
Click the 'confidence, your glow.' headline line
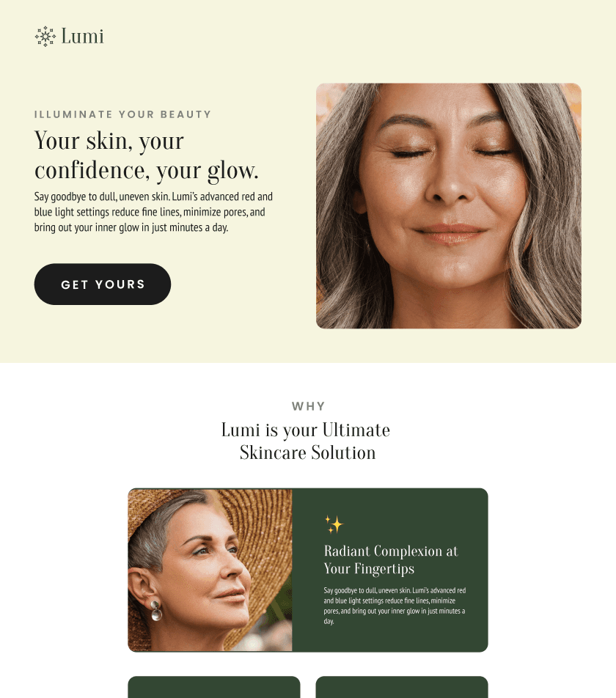pyautogui.click(x=147, y=171)
